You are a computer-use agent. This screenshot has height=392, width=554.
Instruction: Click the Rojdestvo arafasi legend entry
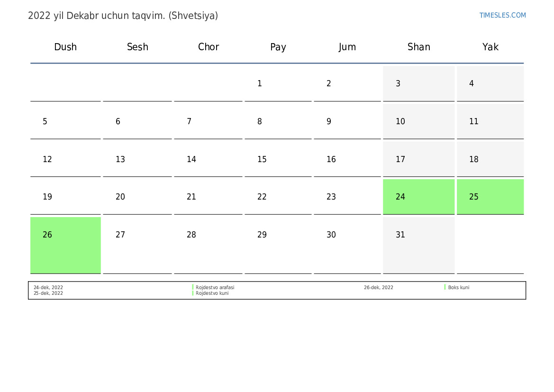(215, 287)
